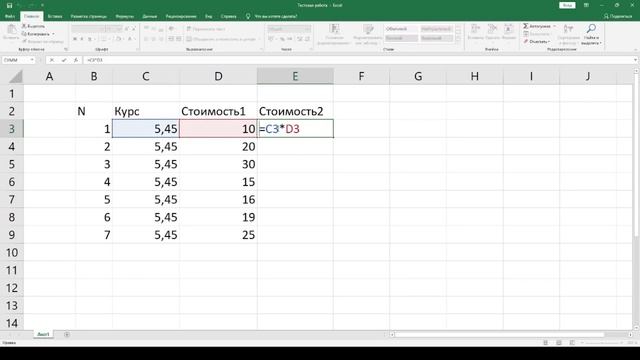Switch to the Данные tab
The height and width of the screenshot is (360, 640).
click(150, 16)
